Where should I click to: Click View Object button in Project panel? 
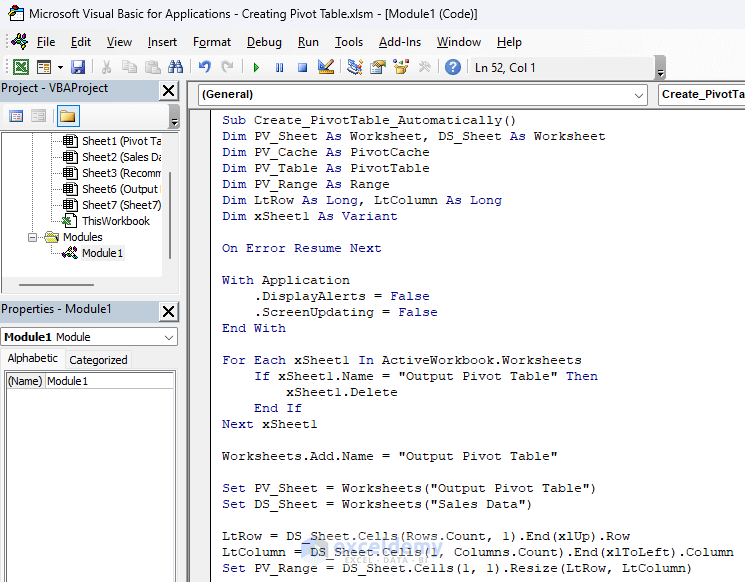[x=40, y=116]
